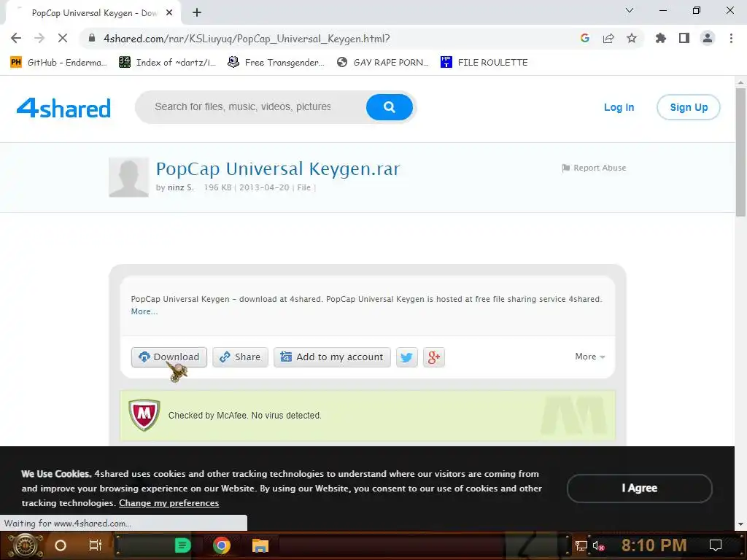This screenshot has width=747, height=560.
Task: Open the Start menu ornate button
Action: 25,545
